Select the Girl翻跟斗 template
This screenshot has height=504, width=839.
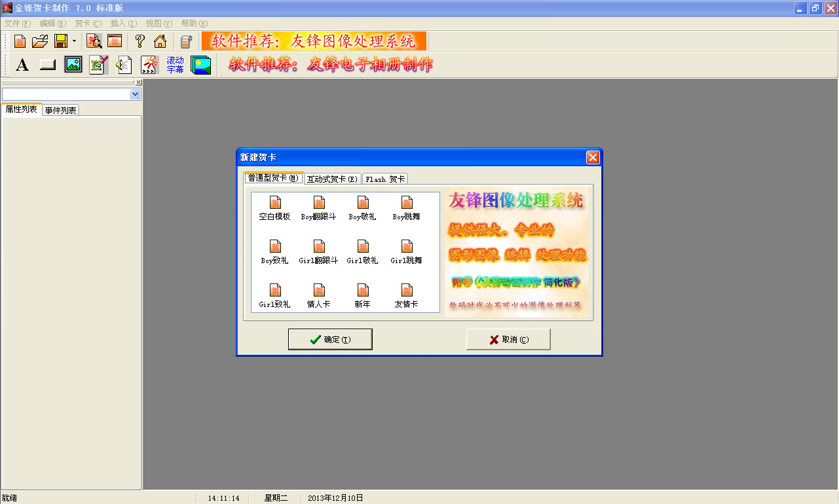[x=319, y=252]
